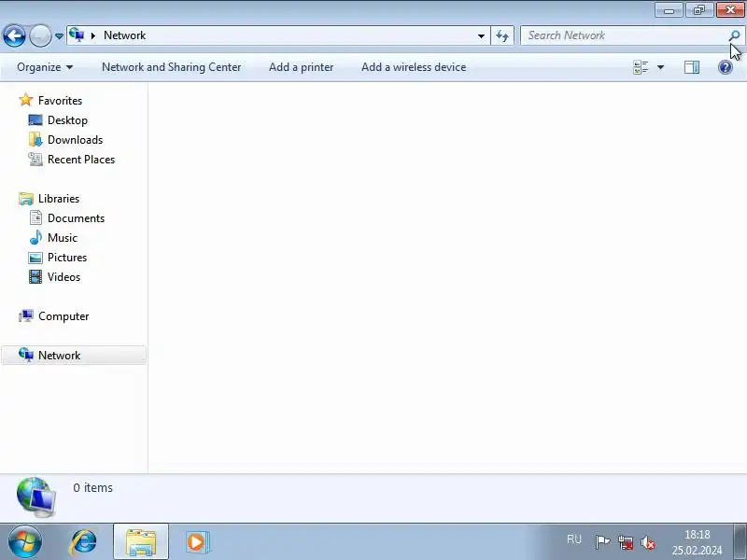Close the Network window

pos(730,10)
